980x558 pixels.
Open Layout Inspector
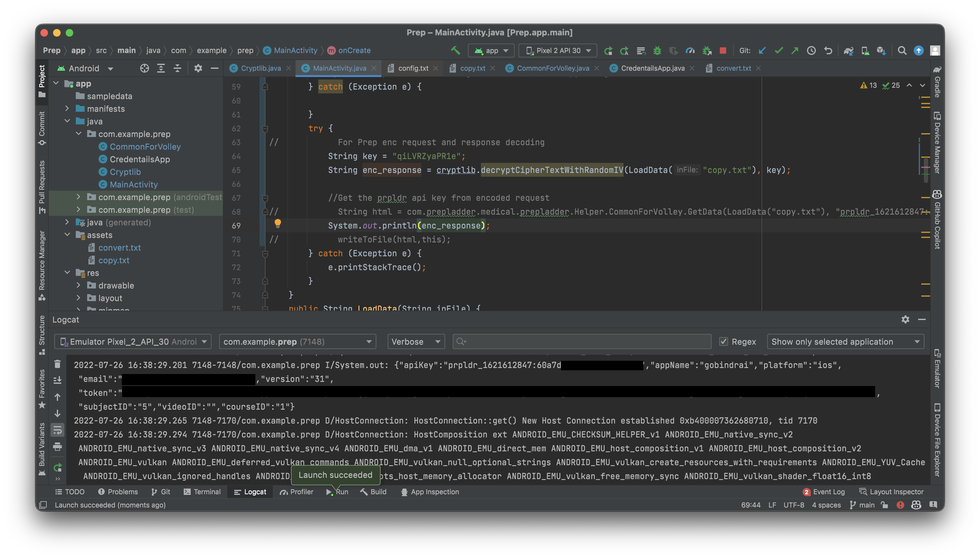coord(891,492)
